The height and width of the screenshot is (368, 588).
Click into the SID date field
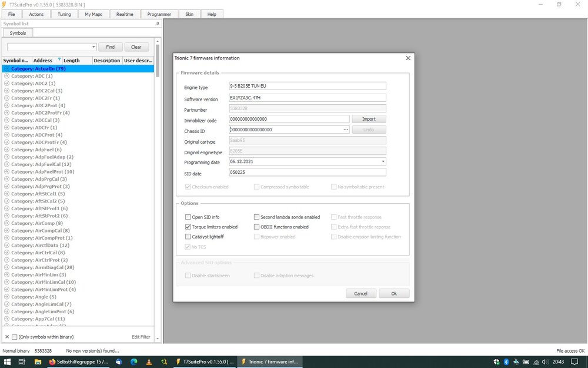click(x=307, y=173)
